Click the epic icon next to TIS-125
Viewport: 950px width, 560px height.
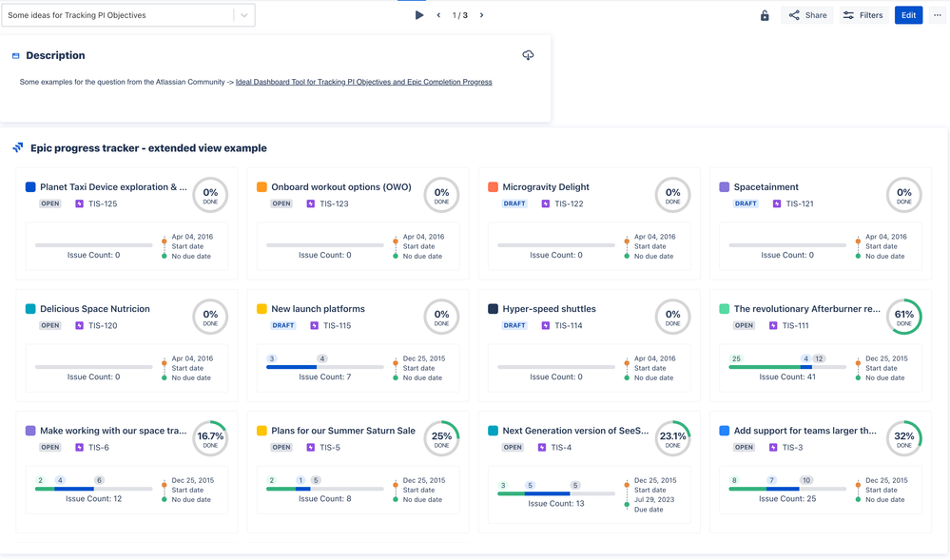point(79,203)
